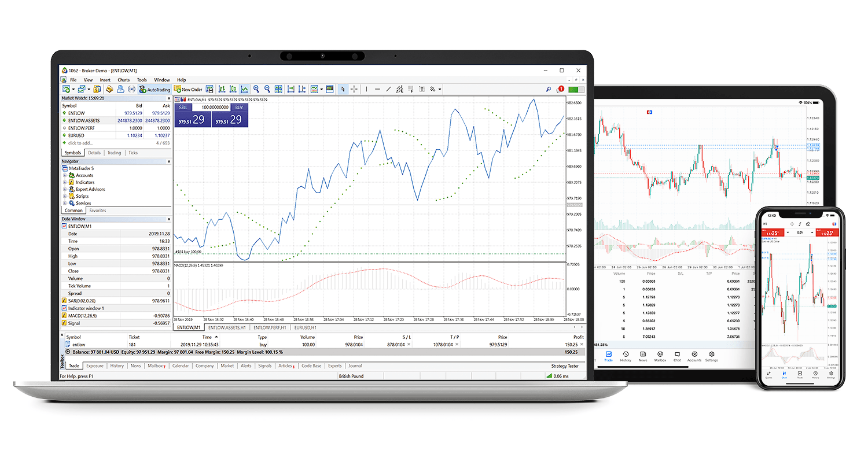
Task: Open History tab in Toolbox
Action: point(117,366)
